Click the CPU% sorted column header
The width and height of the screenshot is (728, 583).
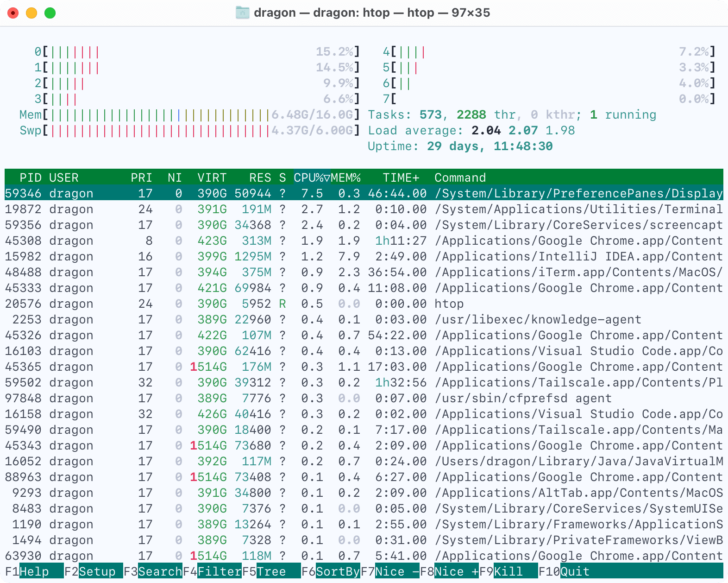point(312,177)
